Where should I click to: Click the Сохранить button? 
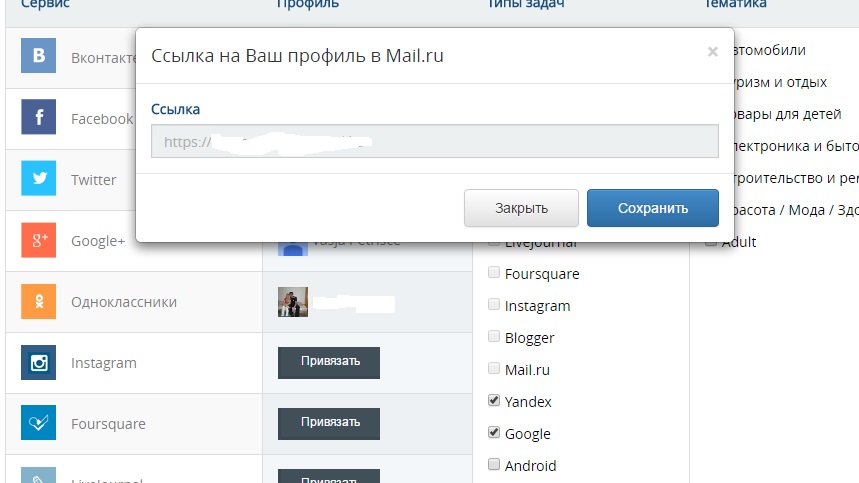652,208
